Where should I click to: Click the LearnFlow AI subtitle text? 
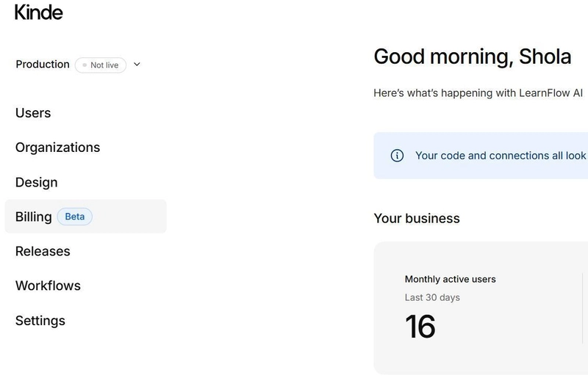tap(478, 93)
